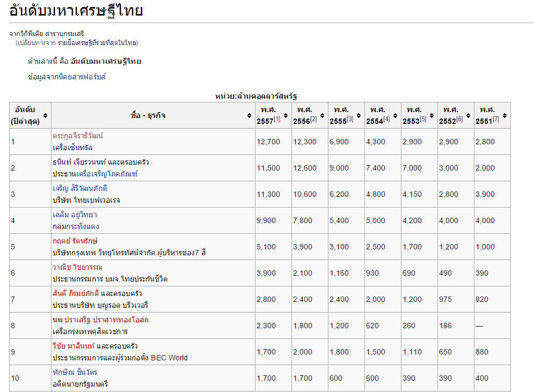The height and width of the screenshot is (392, 534).
Task: Open footnote [3] next to 2555
Action: [x=350, y=119]
